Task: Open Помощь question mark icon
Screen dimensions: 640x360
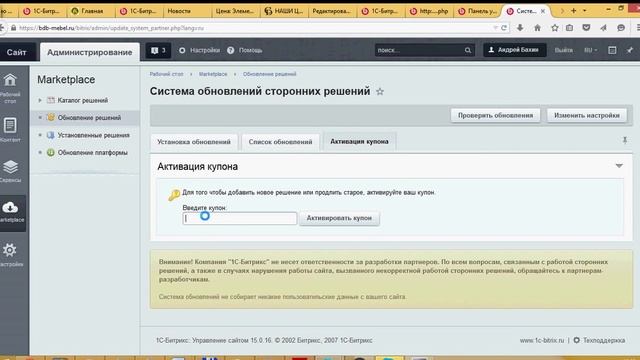Action: (x=231, y=50)
